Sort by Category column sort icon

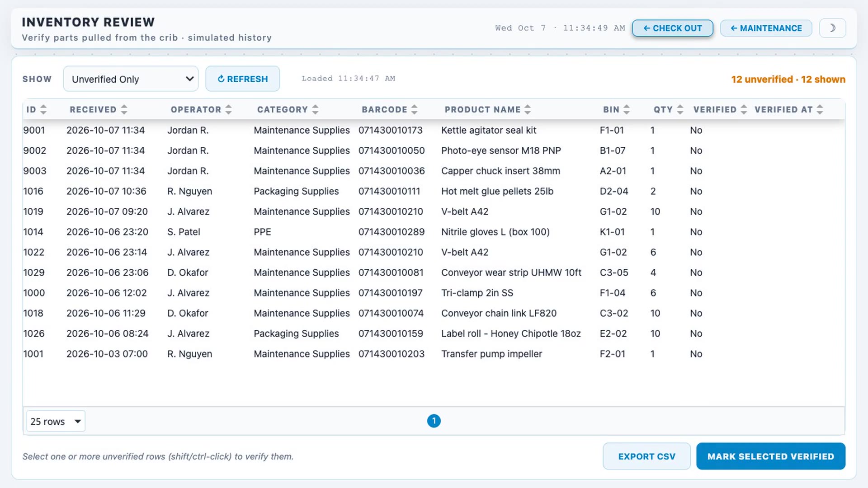point(315,109)
